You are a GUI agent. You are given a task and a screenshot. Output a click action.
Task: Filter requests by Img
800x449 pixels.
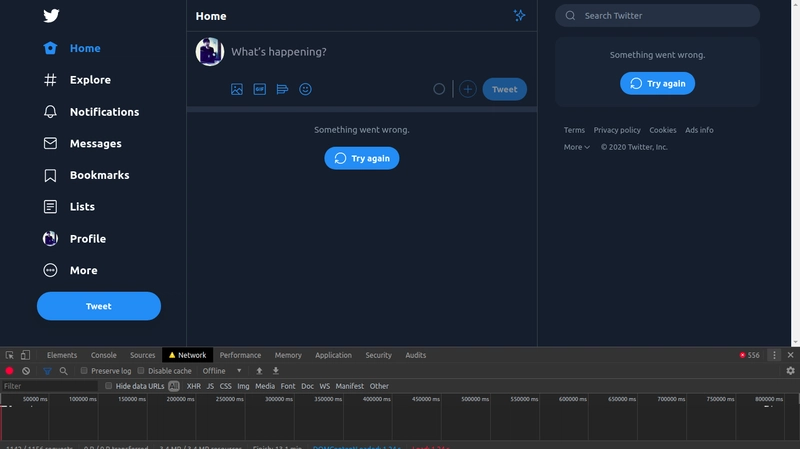243,386
